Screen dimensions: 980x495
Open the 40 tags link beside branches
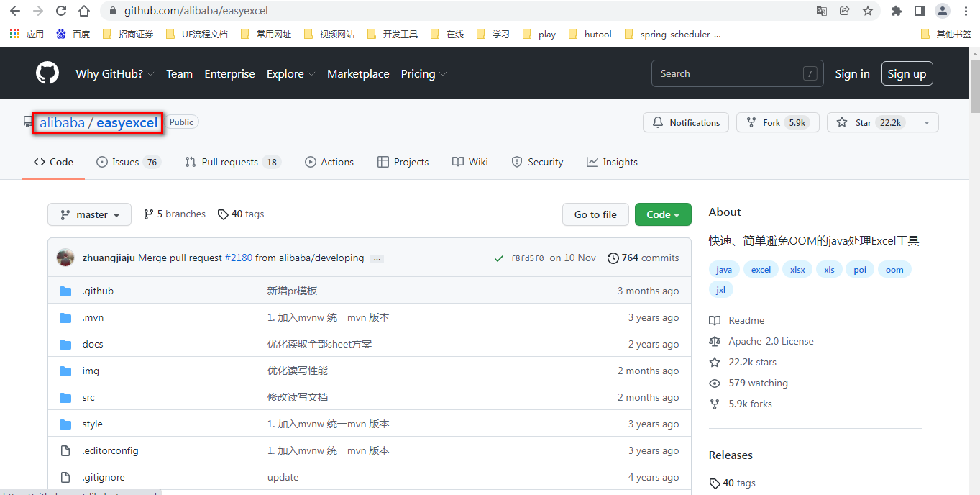click(241, 214)
